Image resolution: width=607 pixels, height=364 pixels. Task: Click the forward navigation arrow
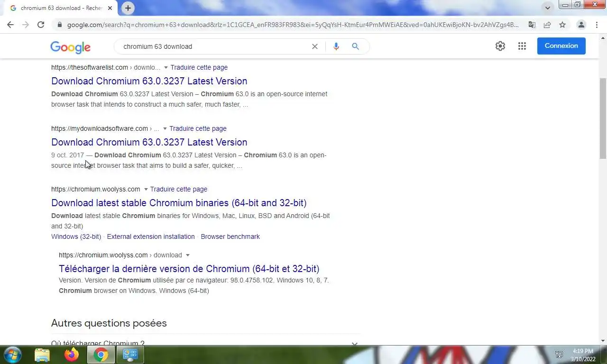tap(26, 25)
